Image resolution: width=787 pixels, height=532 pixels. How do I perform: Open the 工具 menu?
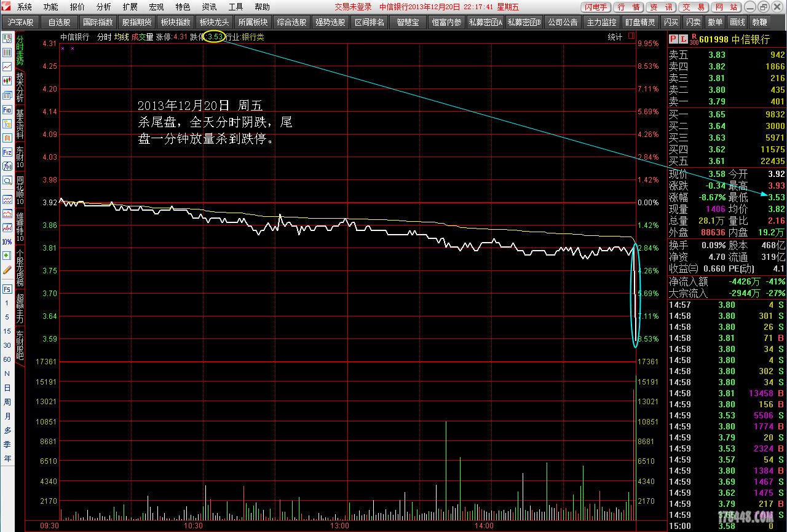click(x=235, y=7)
